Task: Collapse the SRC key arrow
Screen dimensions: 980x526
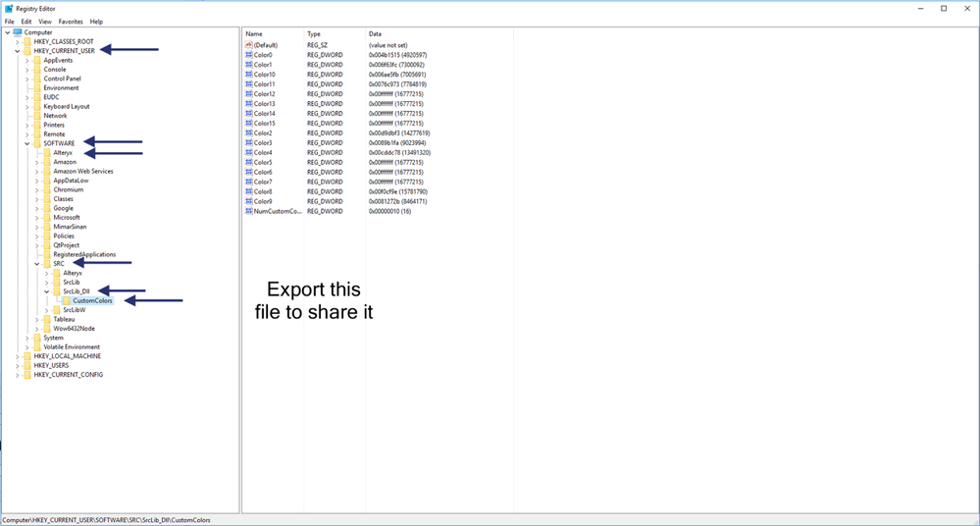Action: [37, 264]
